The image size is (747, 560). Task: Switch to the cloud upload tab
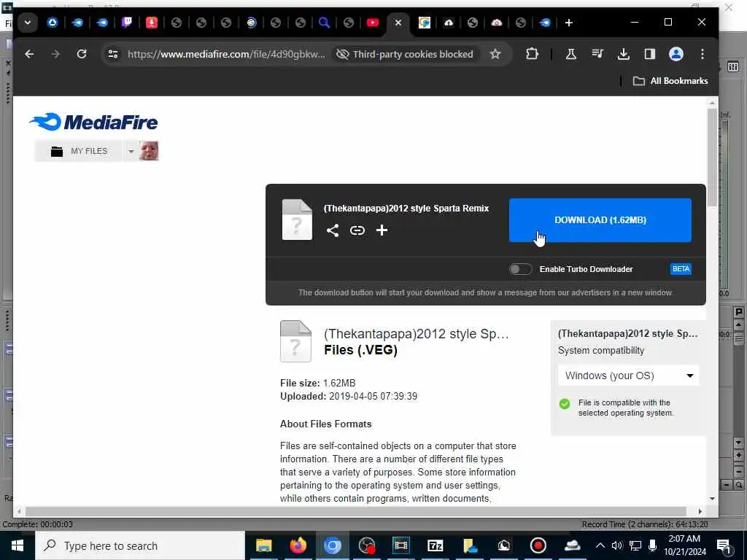[449, 23]
